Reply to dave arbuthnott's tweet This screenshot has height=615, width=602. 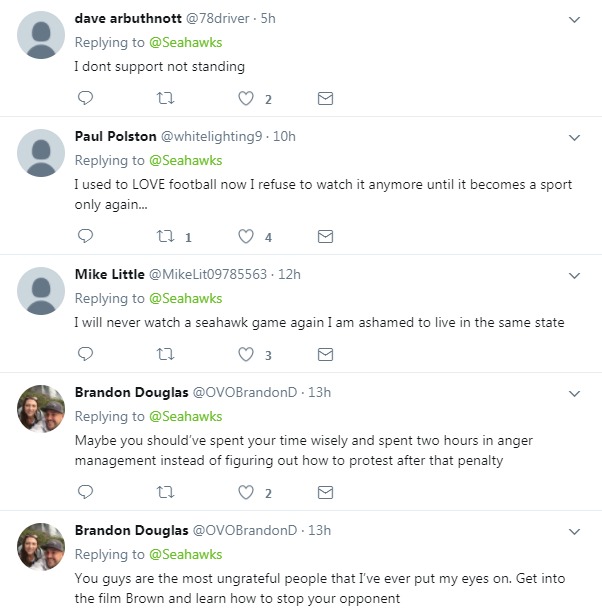coord(85,98)
